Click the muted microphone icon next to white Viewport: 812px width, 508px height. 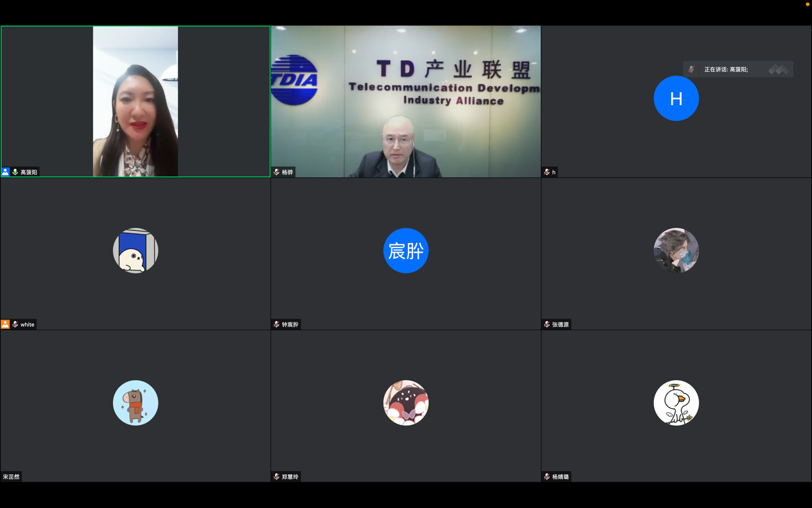15,324
